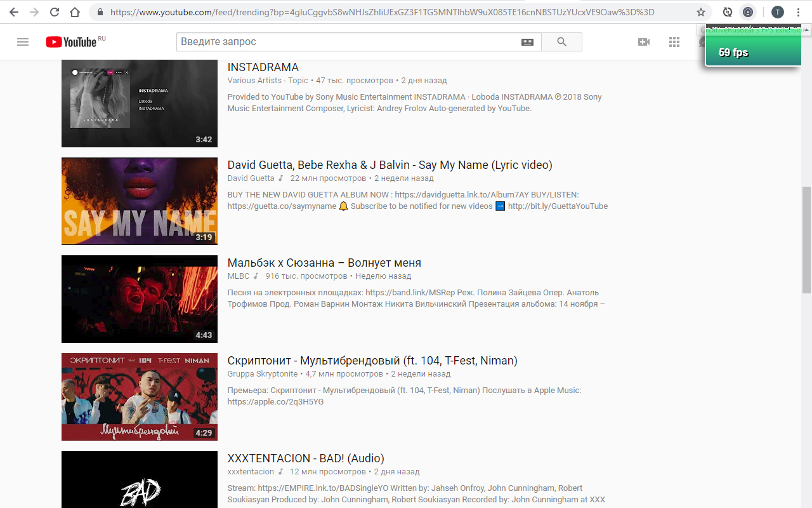
Task: Click the 59 fps overlay widget
Action: click(752, 52)
